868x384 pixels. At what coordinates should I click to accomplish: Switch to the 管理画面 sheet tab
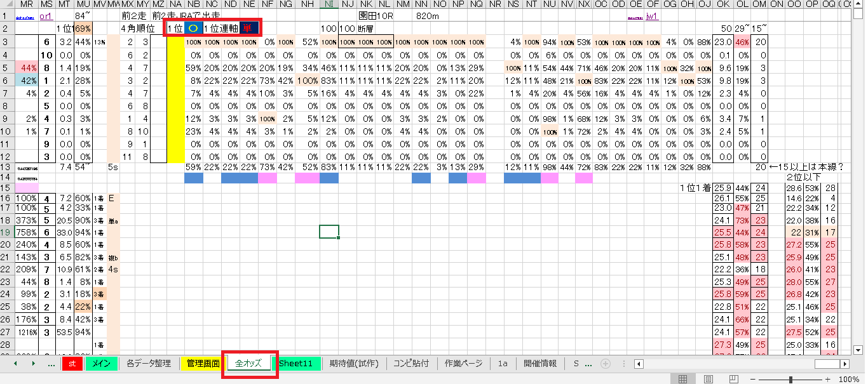pyautogui.click(x=203, y=364)
